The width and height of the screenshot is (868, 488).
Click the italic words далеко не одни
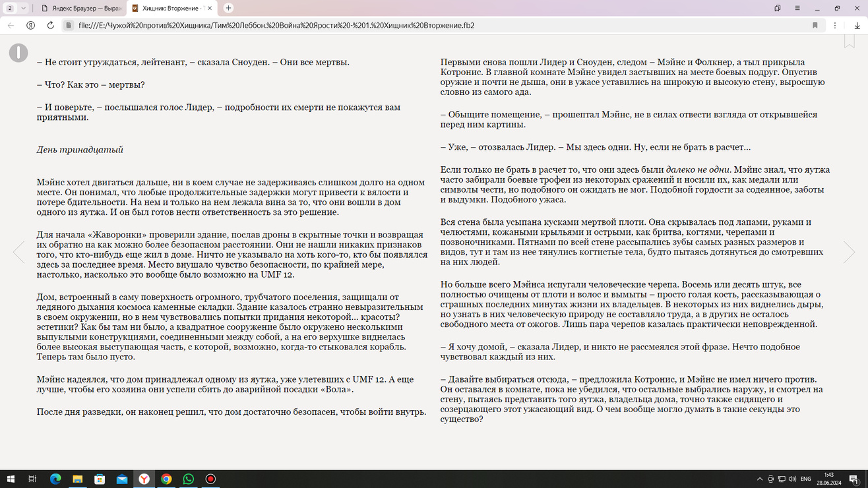tap(698, 169)
